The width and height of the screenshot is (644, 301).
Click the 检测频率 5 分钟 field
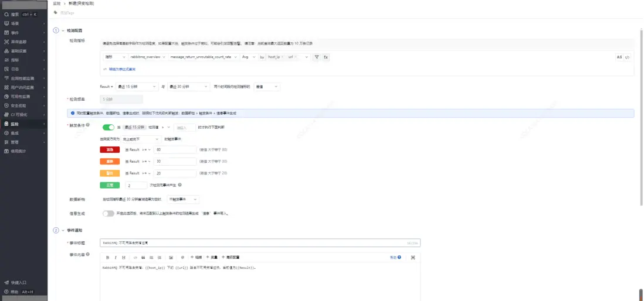[121, 99]
